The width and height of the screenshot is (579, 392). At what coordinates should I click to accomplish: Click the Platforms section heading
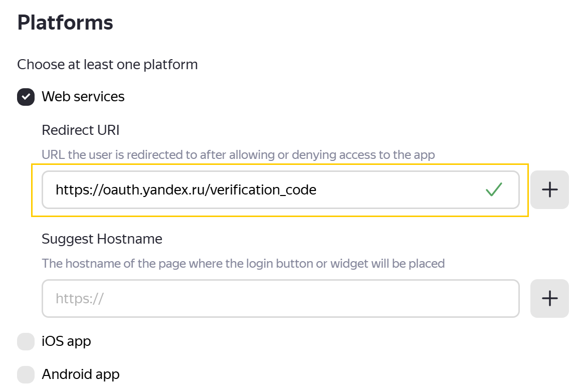pyautogui.click(x=65, y=23)
